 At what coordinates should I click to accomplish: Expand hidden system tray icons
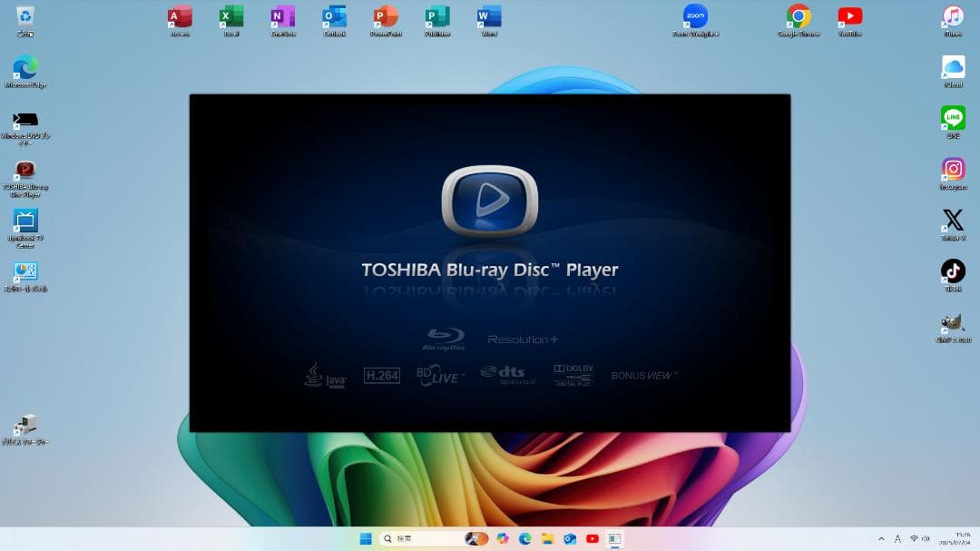(881, 538)
